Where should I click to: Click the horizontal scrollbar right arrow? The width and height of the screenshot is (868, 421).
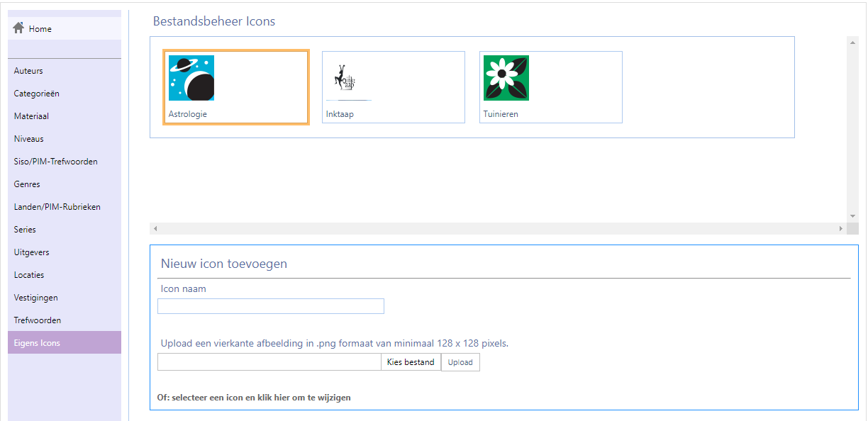click(841, 229)
